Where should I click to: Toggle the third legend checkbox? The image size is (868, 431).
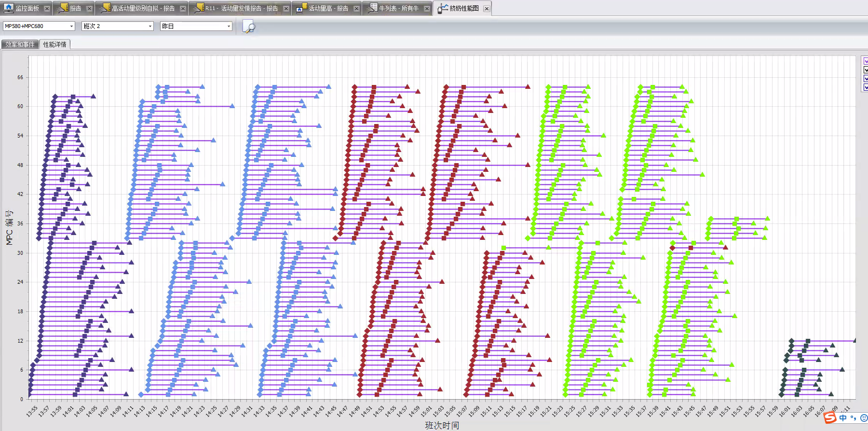866,79
